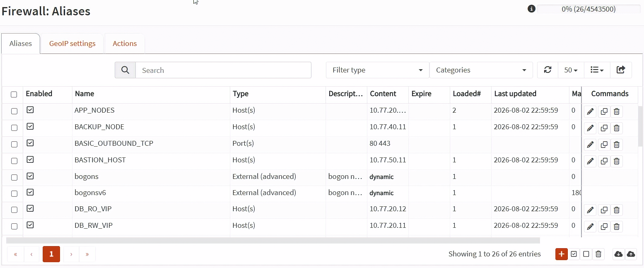
Task: Delete the APP_NODES alias
Action: point(617,111)
